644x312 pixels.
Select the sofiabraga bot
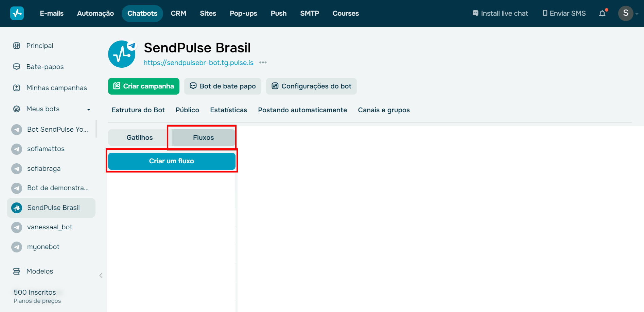point(51,169)
